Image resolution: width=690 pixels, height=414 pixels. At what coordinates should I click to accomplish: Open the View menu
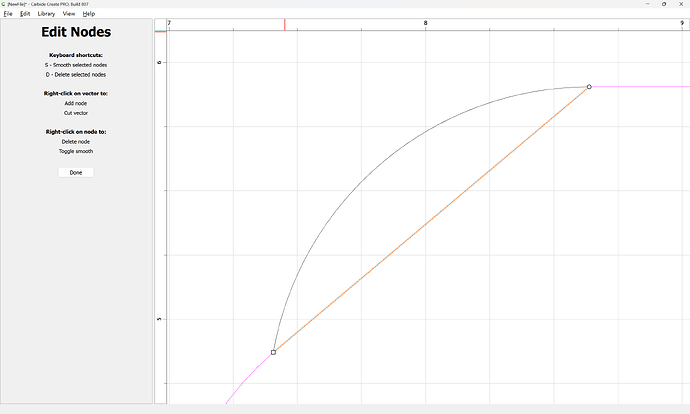pyautogui.click(x=69, y=14)
